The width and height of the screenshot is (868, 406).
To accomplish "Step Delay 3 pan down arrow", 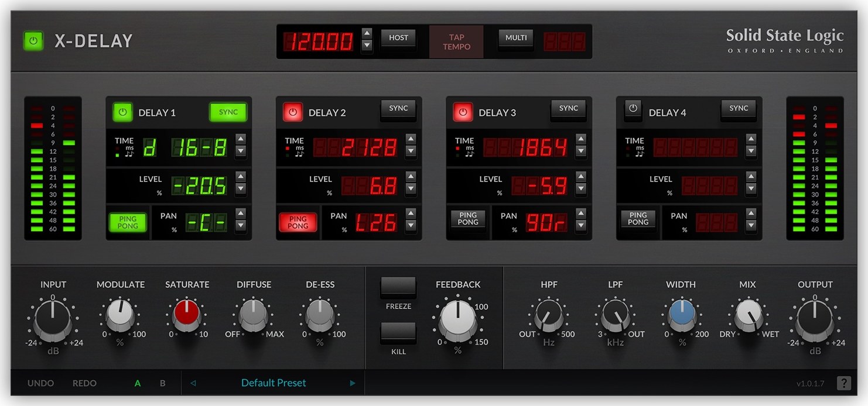I will (x=580, y=225).
